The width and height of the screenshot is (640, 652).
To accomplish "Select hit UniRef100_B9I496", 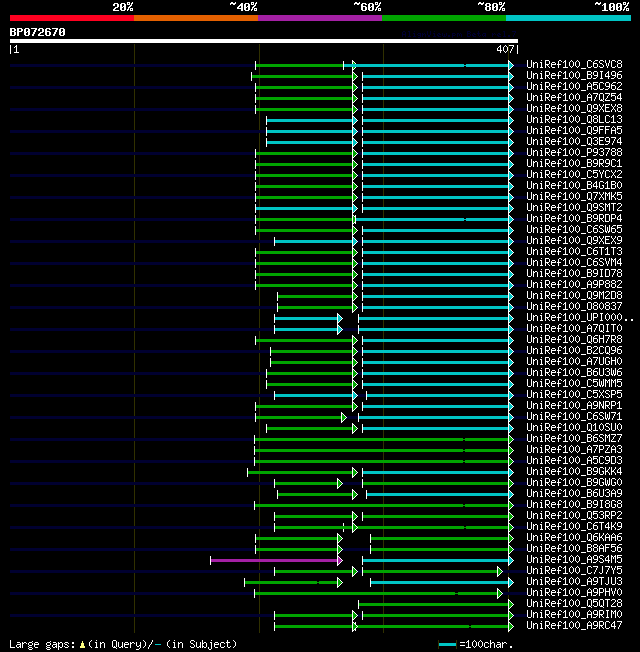I will click(574, 75).
